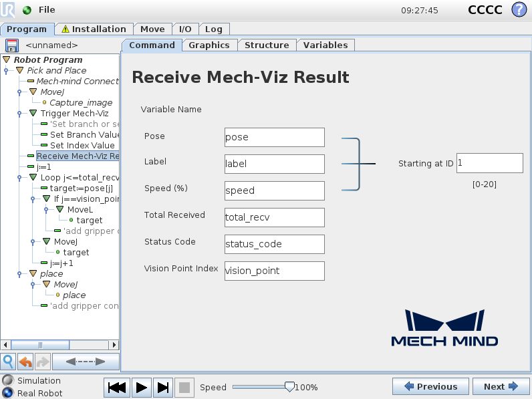Screen dimensions: 532x399
Task: Edit the Pose variable name field
Action: click(x=275, y=138)
